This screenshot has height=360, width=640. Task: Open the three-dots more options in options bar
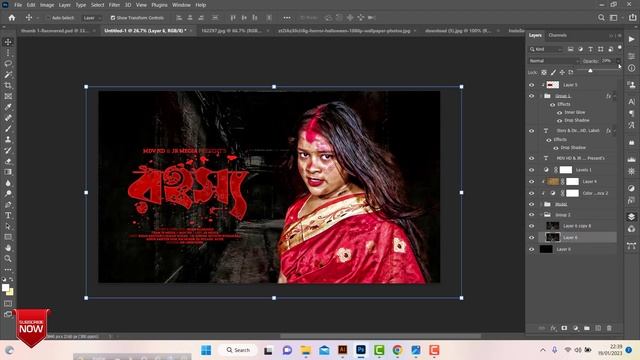point(287,18)
